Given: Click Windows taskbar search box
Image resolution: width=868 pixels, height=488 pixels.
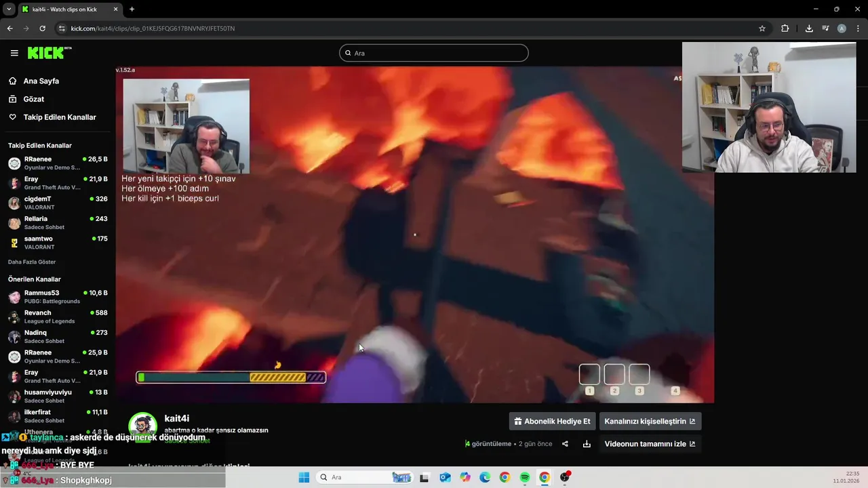Looking at the screenshot, I should [365, 477].
